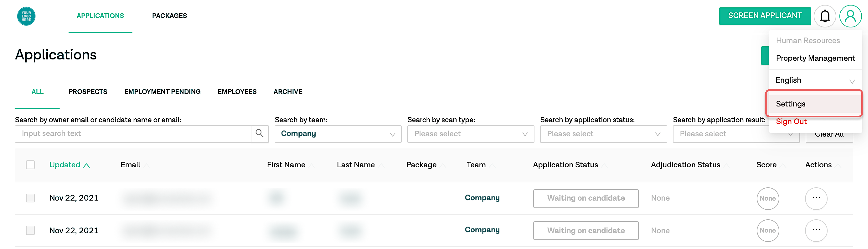
Task: Switch to the Prospects tab
Action: pos(88,92)
